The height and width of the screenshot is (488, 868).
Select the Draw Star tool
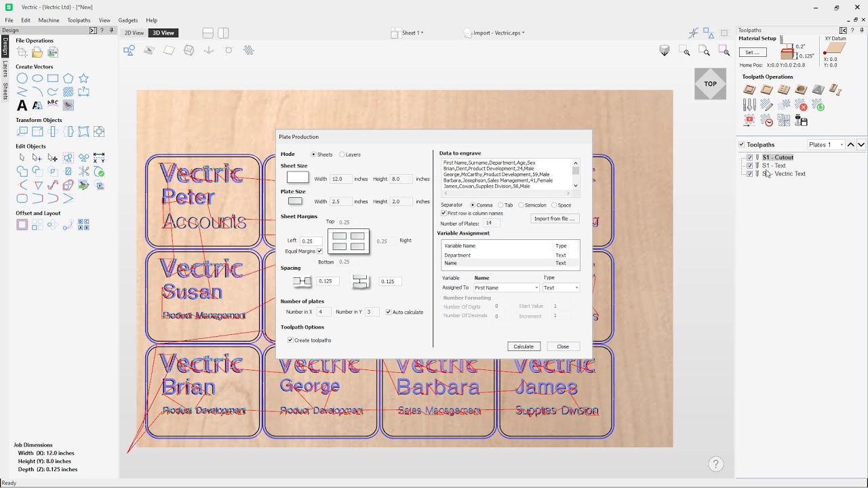[83, 79]
